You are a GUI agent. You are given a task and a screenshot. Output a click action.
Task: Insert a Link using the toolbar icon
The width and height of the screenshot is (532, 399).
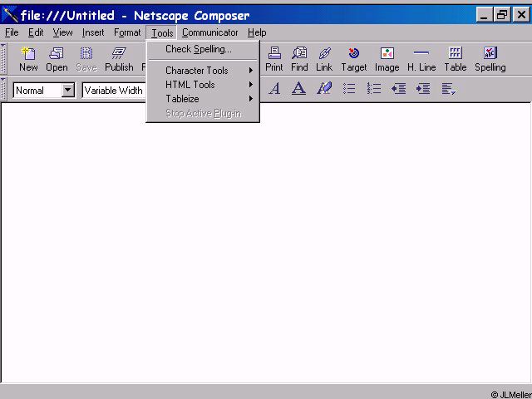[324, 59]
